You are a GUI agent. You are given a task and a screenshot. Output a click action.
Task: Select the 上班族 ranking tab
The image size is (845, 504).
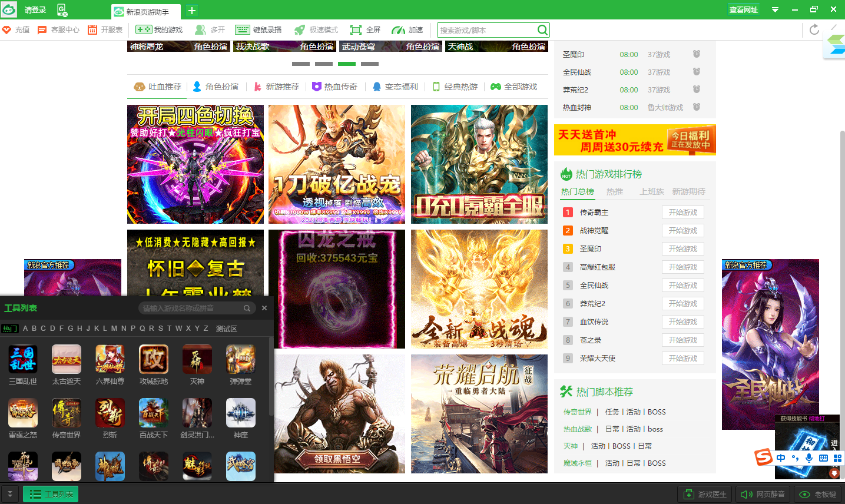pos(652,191)
